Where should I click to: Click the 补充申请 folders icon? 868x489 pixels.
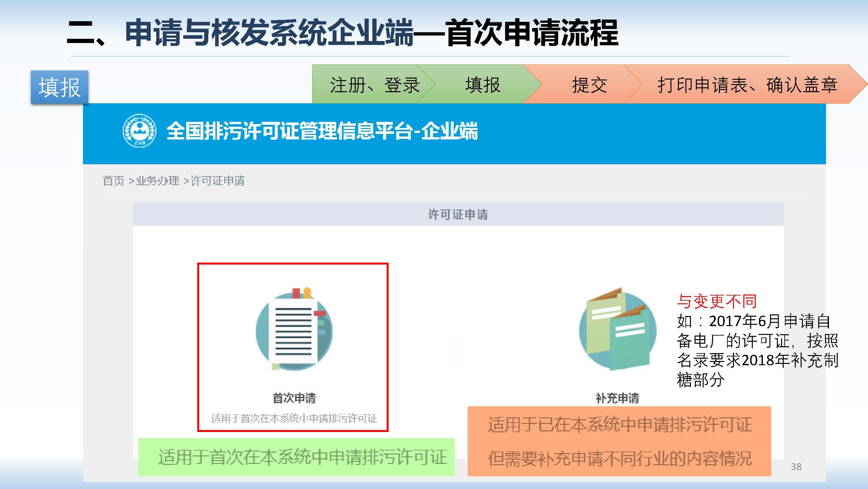617,329
